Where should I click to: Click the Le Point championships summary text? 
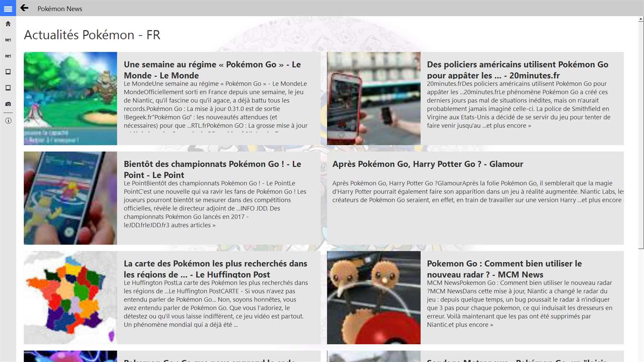(216, 204)
